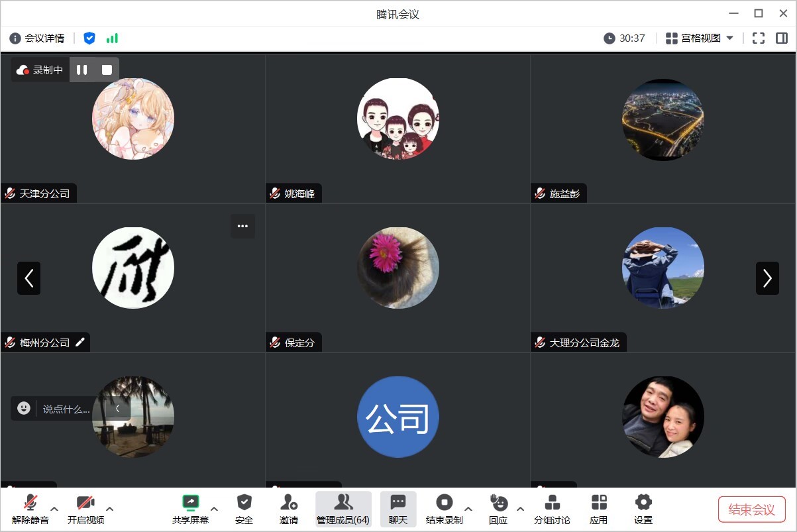Expand the recording options arrow next to 结束录制

pos(468,509)
